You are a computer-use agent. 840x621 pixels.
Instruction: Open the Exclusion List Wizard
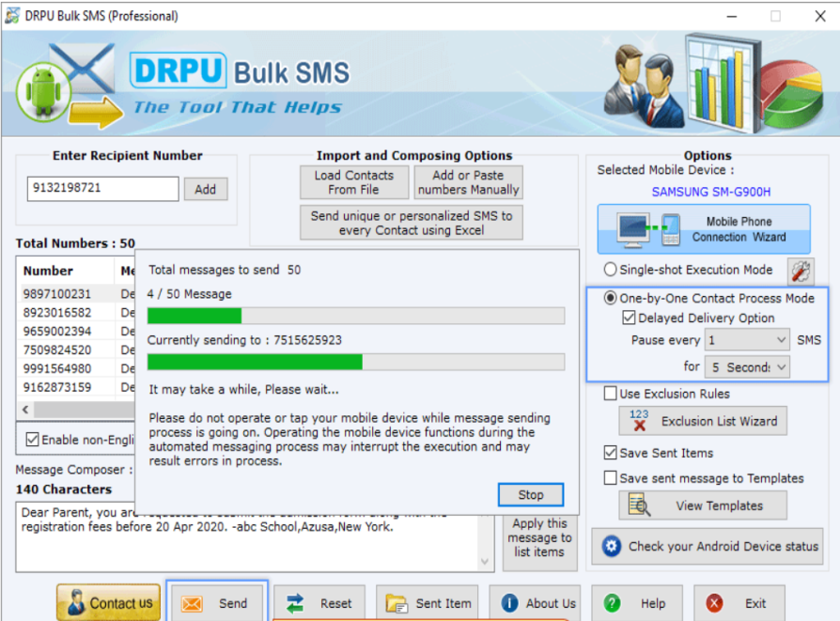(x=703, y=421)
